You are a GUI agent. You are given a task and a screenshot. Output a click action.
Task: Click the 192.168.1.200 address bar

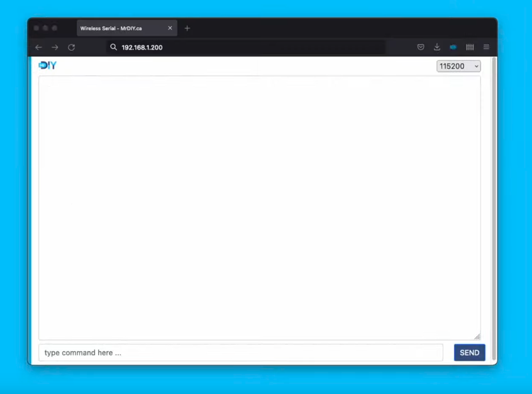point(246,48)
